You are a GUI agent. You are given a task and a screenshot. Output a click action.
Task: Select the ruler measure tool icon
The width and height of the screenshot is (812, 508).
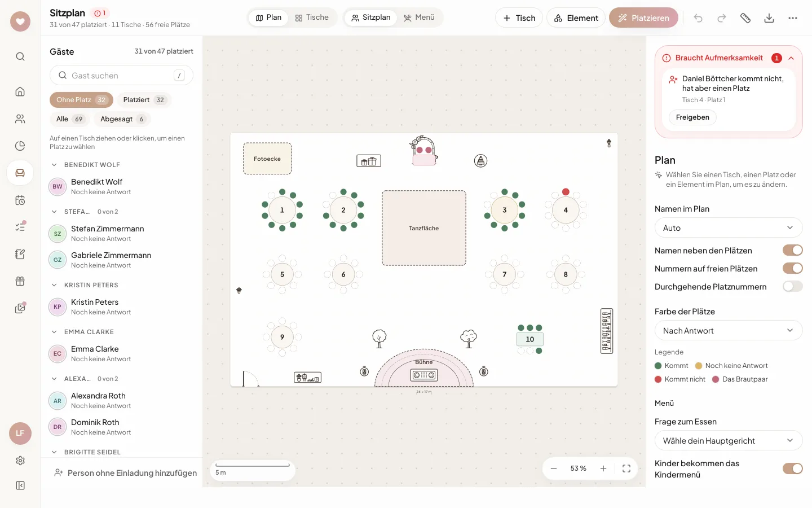coord(745,18)
